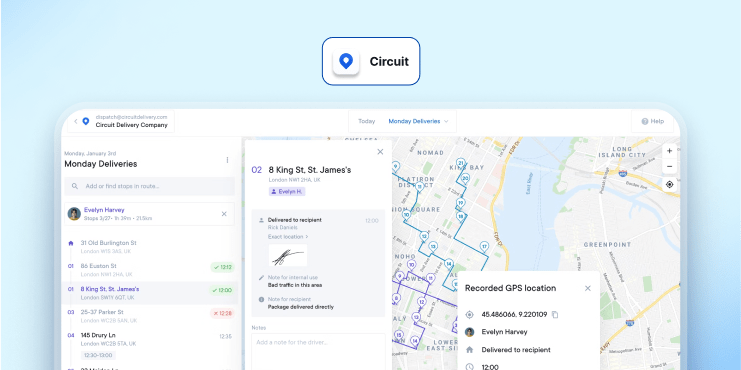
Task: Close the 8 King St details panel
Action: coord(380,152)
